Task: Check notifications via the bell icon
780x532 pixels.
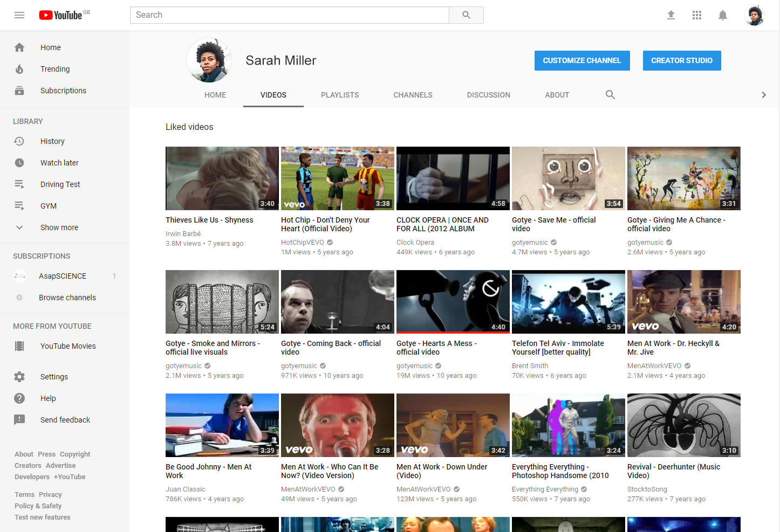Action: click(722, 15)
